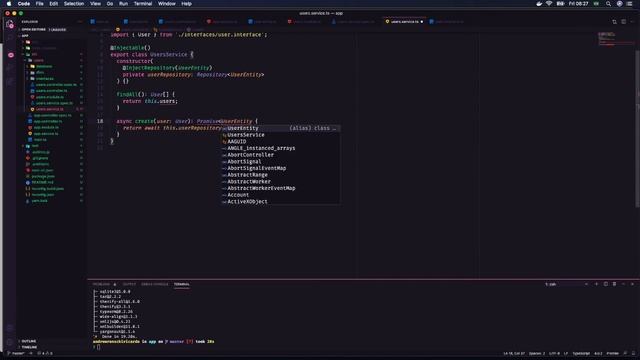Switch to the Terminal panel tab
Image resolution: width=640 pixels, height=360 pixels.
click(182, 284)
